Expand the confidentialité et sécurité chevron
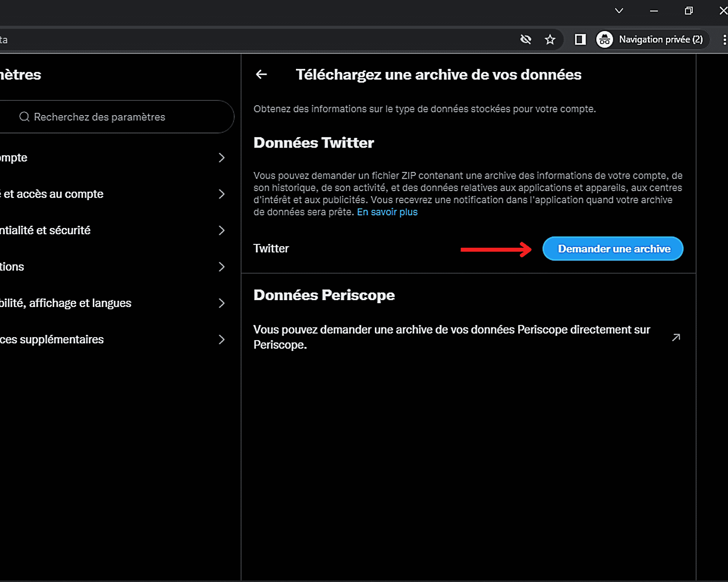Viewport: 728px width, 582px height. [221, 230]
